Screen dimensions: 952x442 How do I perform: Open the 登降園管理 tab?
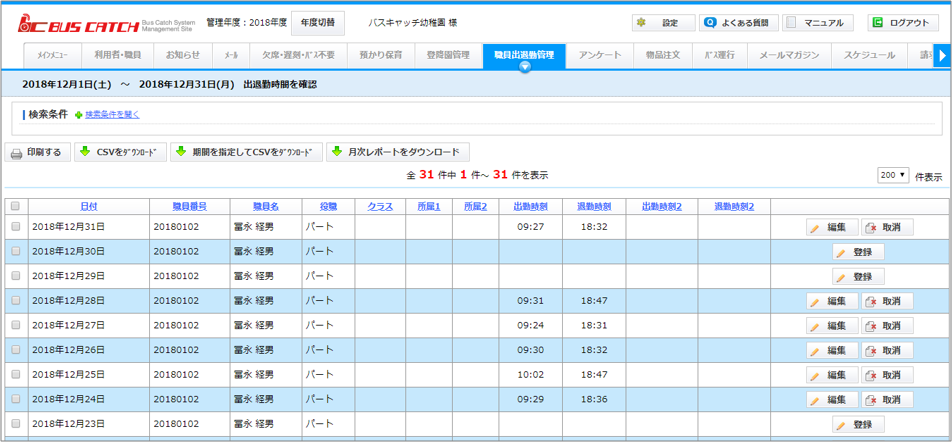coord(447,55)
